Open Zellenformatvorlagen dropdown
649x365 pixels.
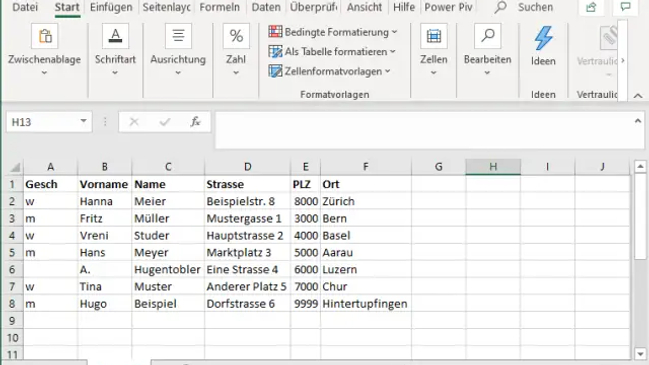329,71
